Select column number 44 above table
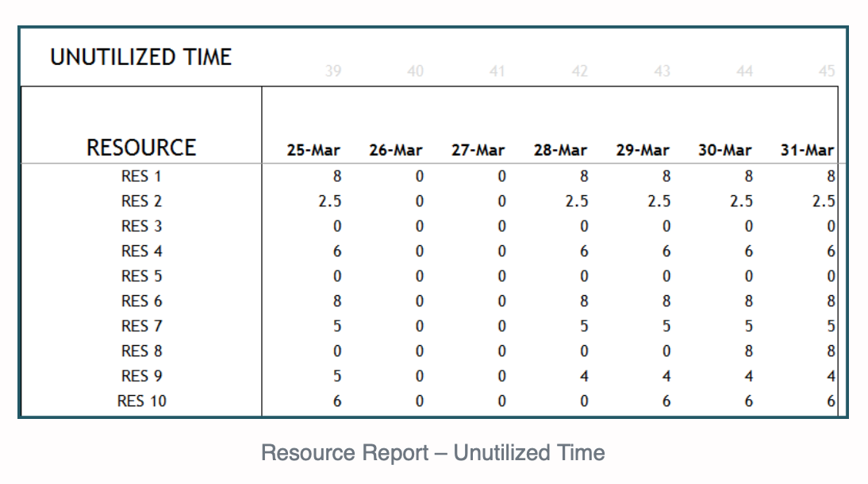The width and height of the screenshot is (868, 484). [744, 71]
